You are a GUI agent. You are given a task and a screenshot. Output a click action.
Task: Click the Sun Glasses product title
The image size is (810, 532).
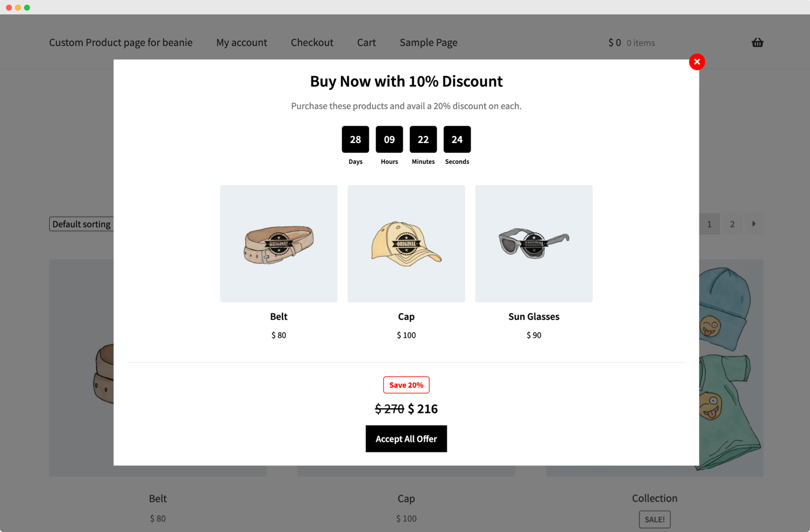pyautogui.click(x=534, y=316)
